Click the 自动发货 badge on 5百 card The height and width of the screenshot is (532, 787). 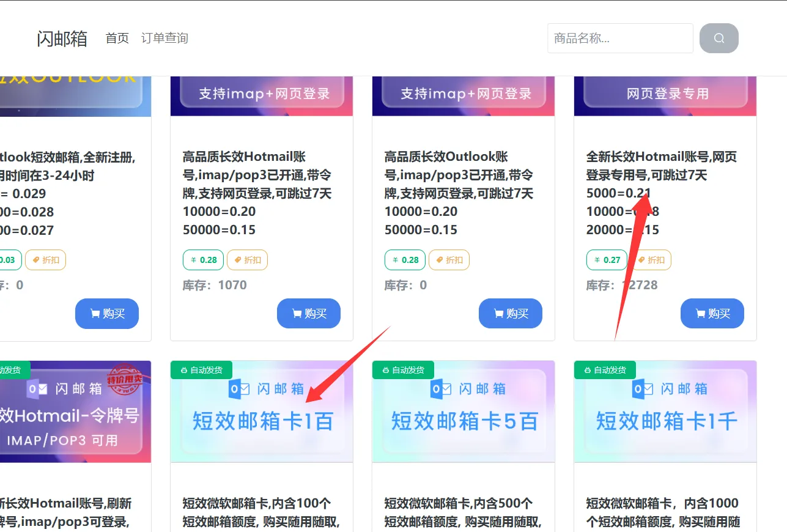(403, 370)
